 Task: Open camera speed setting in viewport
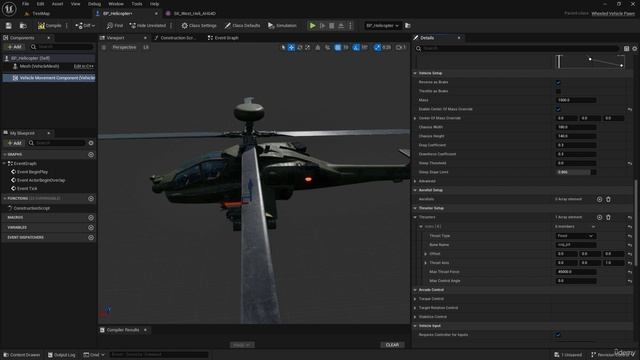[x=401, y=47]
